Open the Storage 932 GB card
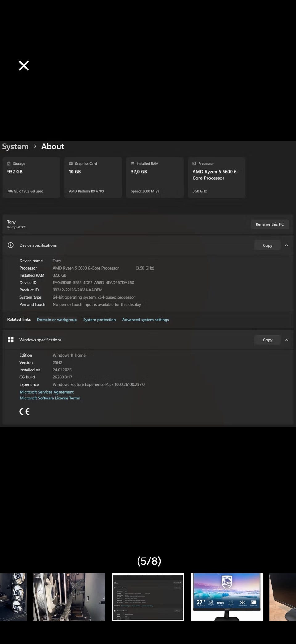The height and width of the screenshot is (644, 296). 31,178
